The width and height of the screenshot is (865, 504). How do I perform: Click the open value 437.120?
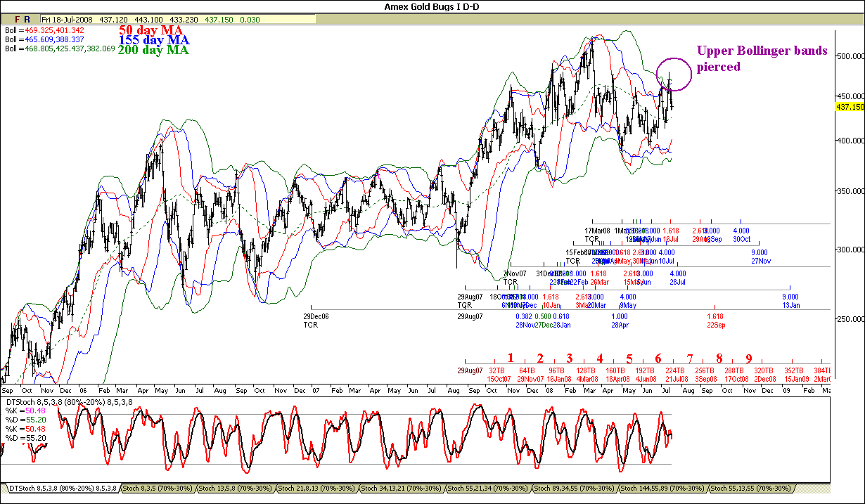(114, 20)
